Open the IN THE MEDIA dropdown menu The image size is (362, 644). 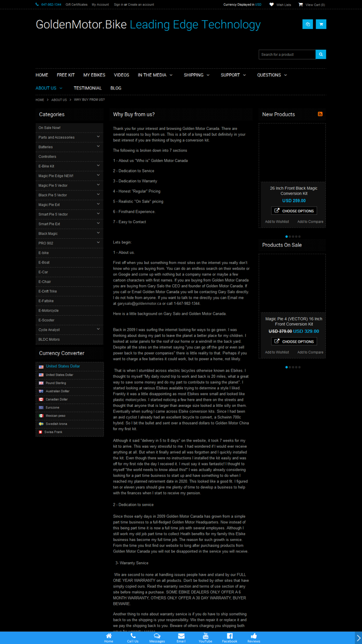pos(155,75)
